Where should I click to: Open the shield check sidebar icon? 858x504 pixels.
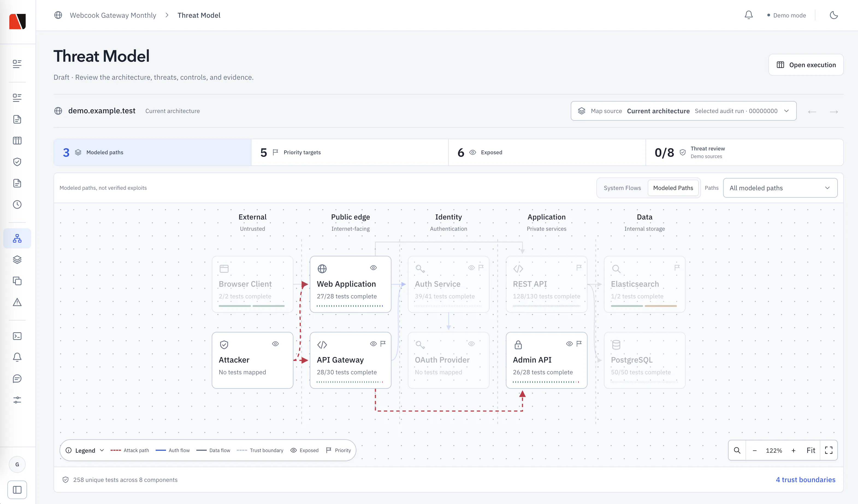click(x=17, y=162)
